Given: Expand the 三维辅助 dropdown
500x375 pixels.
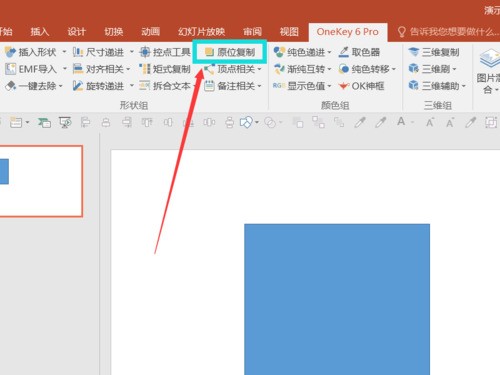Looking at the screenshot, I should (x=464, y=86).
